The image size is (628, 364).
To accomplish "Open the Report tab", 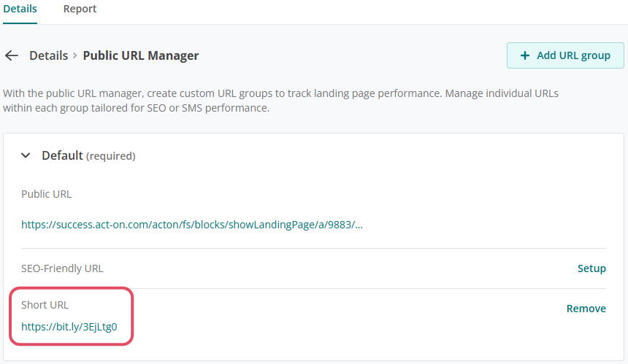I will (80, 9).
